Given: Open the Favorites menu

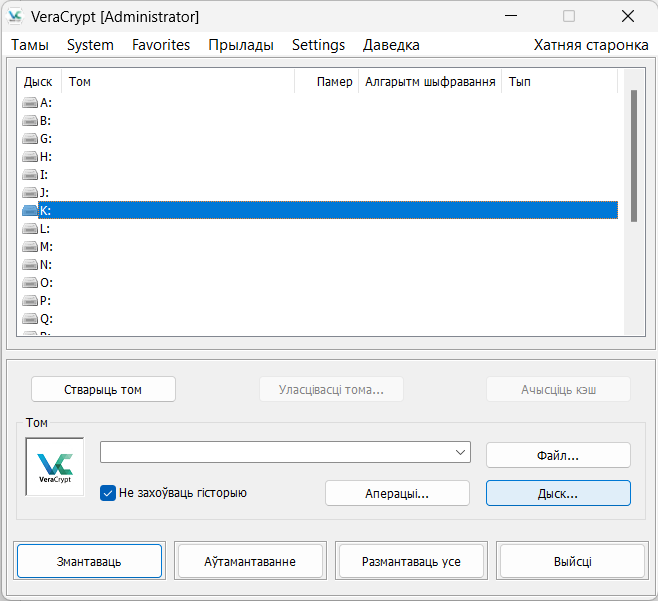Looking at the screenshot, I should pyautogui.click(x=161, y=45).
